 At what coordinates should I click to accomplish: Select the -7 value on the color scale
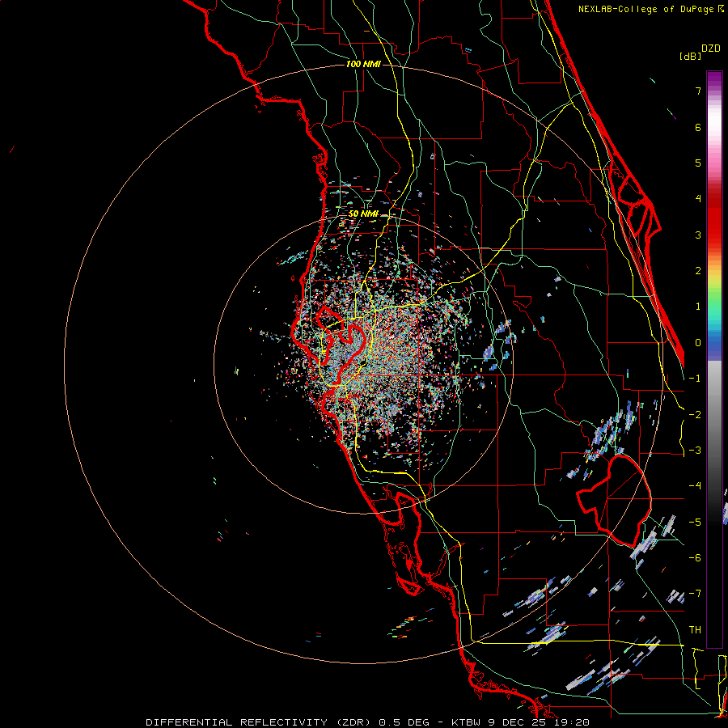pos(695,594)
